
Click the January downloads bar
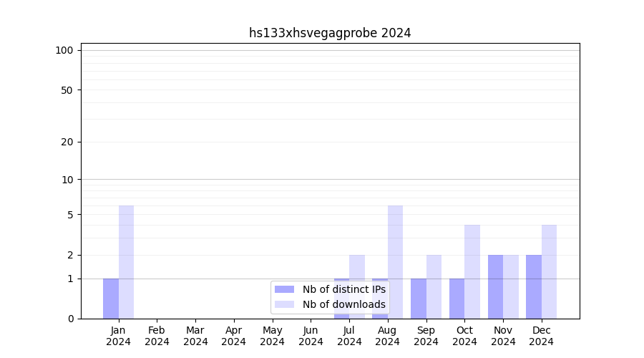(126, 262)
